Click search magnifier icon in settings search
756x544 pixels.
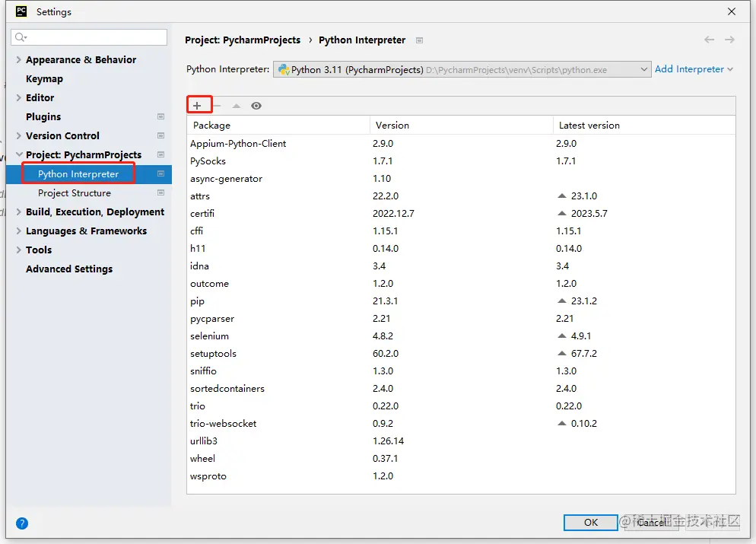pos(21,37)
